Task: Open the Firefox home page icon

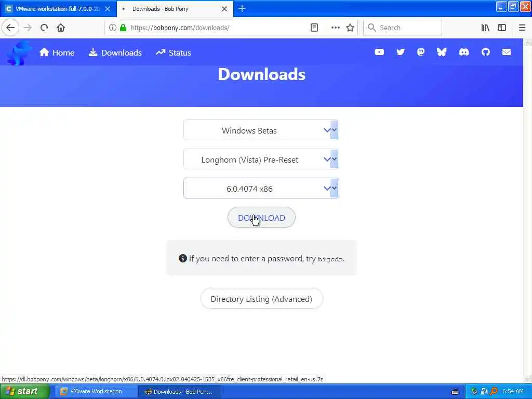Action: 61,28
